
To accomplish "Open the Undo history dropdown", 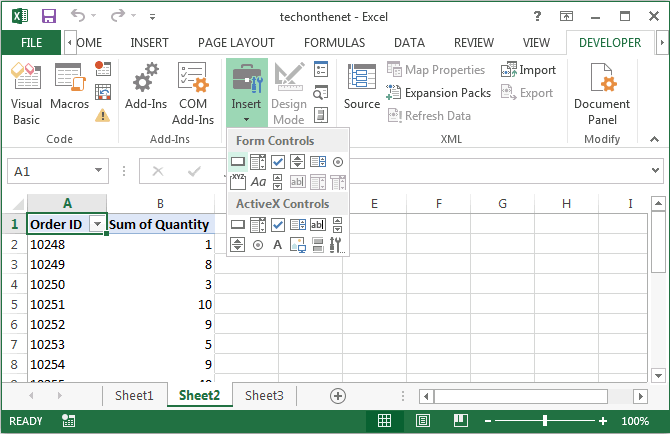I will (94, 16).
